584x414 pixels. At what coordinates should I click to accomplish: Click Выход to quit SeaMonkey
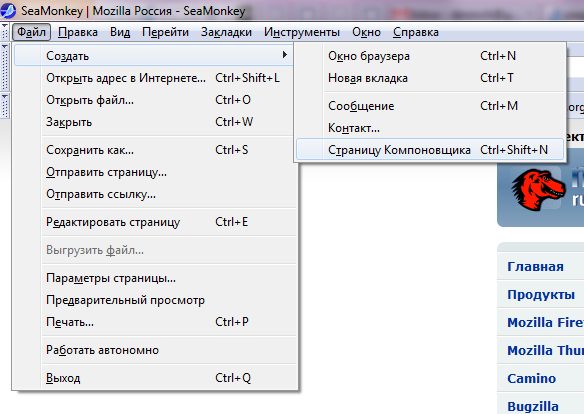pos(155,378)
